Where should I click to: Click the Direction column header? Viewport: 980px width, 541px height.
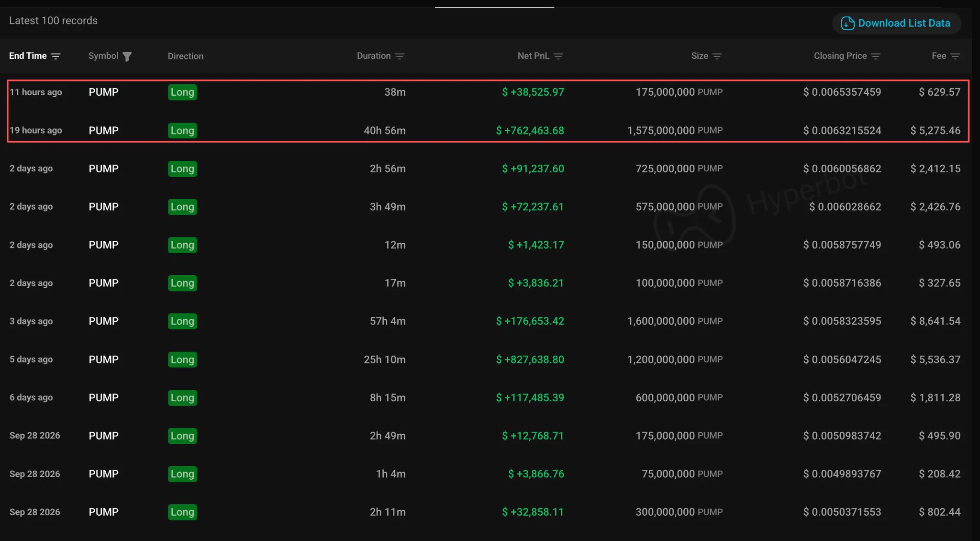click(186, 56)
